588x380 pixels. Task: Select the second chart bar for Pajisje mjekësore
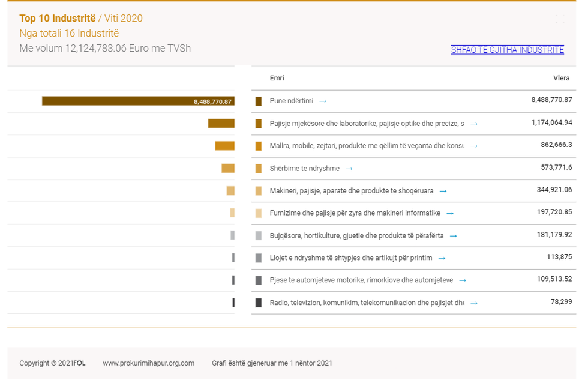pos(221,124)
